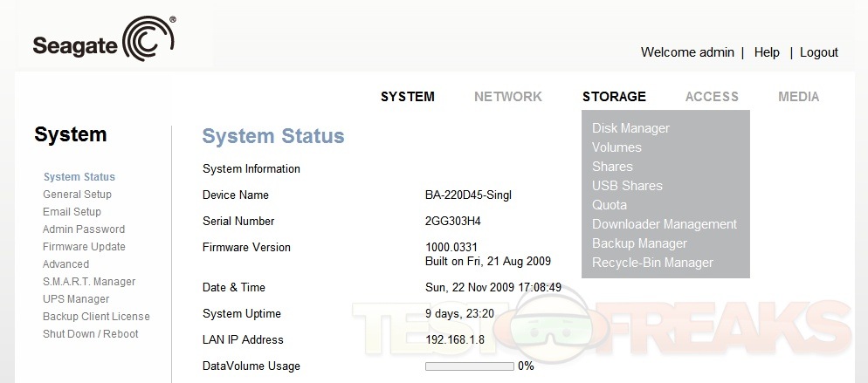Viewport: 868px width, 383px height.
Task: Open Backup Manager menu item
Action: (639, 243)
